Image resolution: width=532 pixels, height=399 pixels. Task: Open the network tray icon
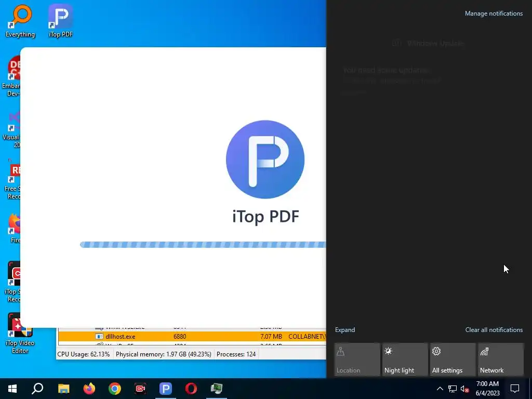453,389
